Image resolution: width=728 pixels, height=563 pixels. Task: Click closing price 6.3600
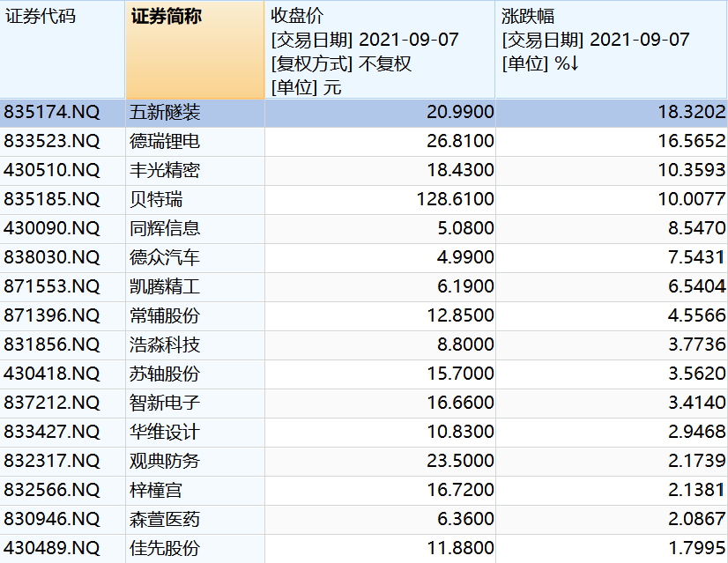tap(465, 519)
